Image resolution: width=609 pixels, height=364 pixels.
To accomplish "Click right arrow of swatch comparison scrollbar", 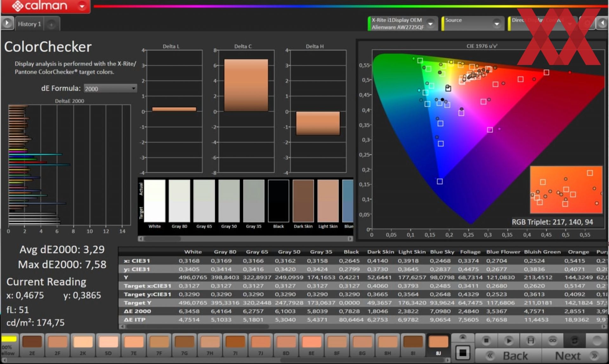I will click(350, 238).
